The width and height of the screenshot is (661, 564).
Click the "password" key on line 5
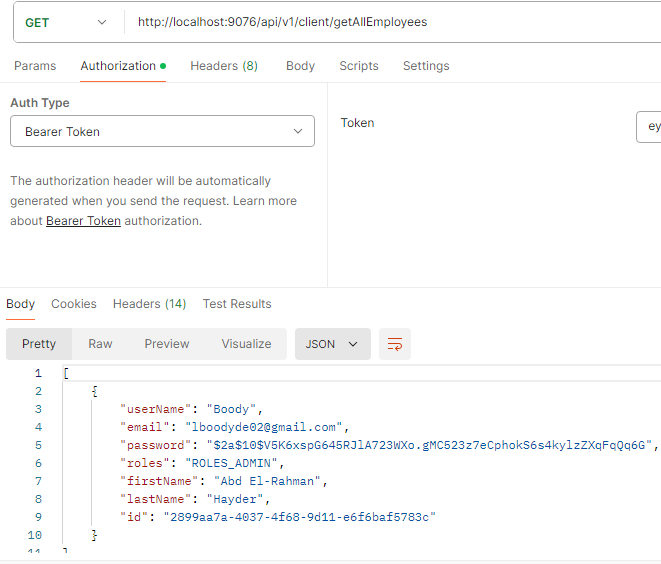coord(156,446)
